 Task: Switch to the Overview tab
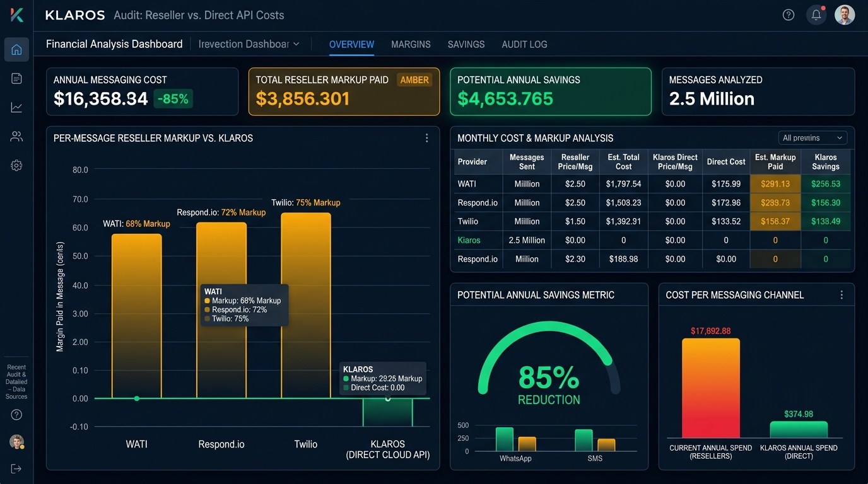pos(351,44)
